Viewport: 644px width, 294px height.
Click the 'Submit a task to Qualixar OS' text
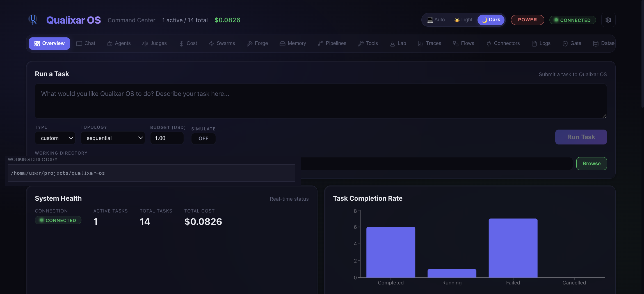[x=573, y=74]
